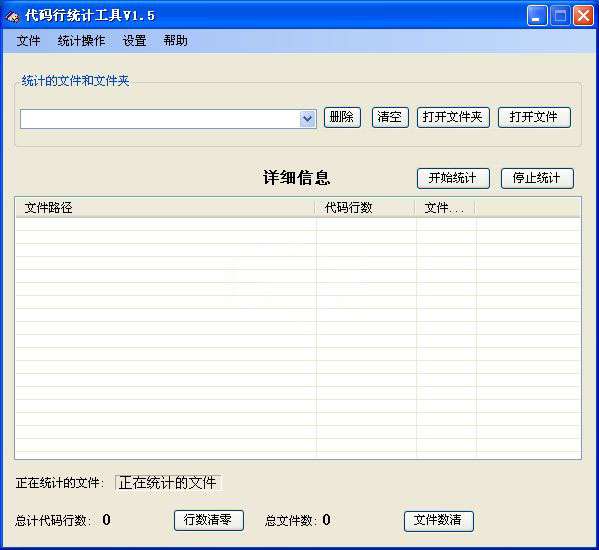
Task: Open the 设置 menu
Action: [134, 40]
